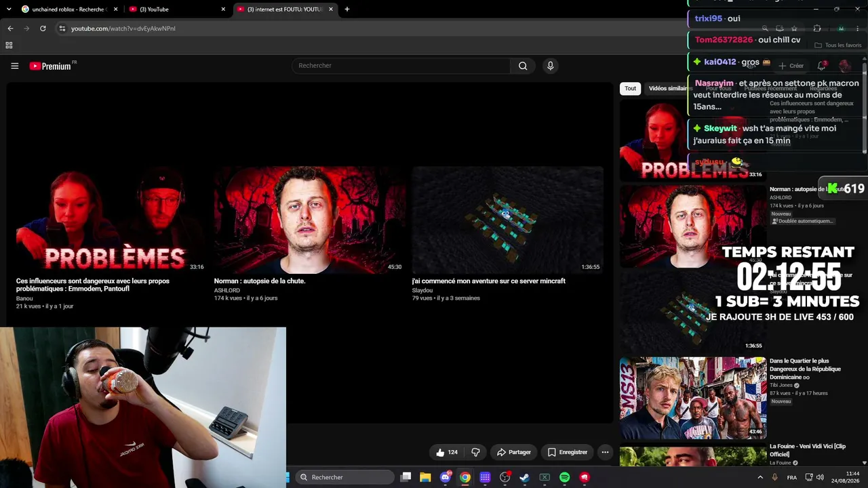Open Dominican Republic sidebar video thumbnail
This screenshot has width=868, height=488.
(693, 398)
